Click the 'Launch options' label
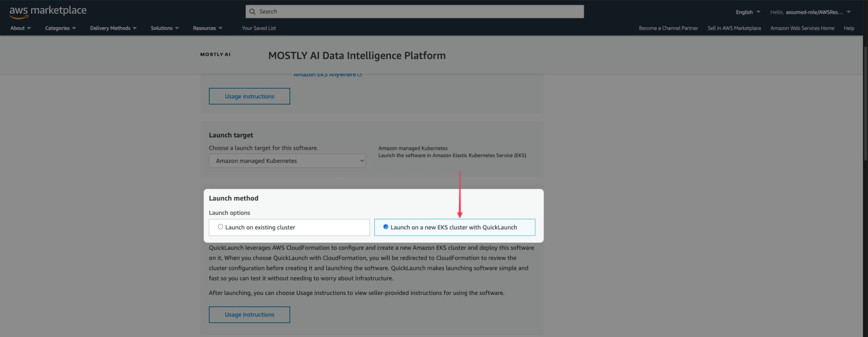 tap(229, 213)
